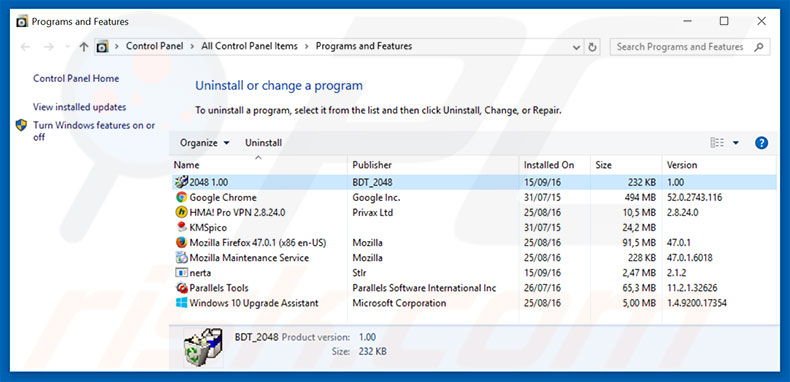
Task: Open the Organize dropdown menu
Action: click(205, 143)
